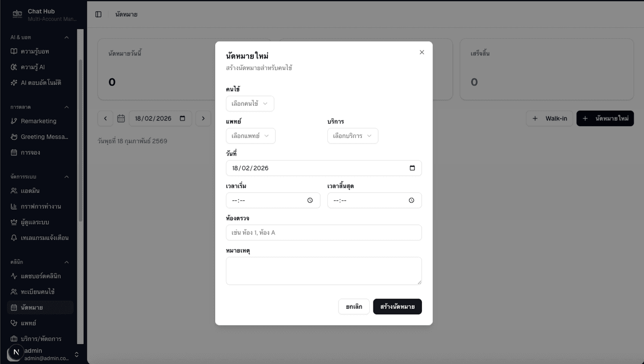Click the สร้างนัดหมาย button
The width and height of the screenshot is (644, 364).
tap(397, 307)
